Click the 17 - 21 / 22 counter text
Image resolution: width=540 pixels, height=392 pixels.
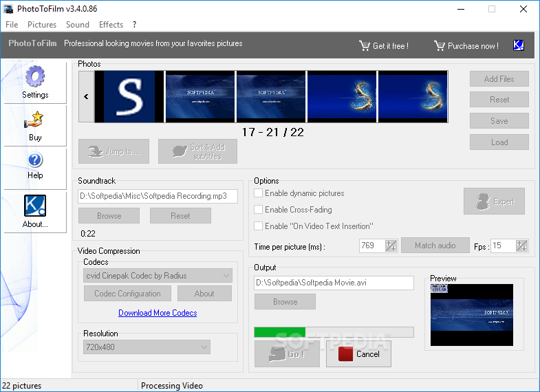coord(273,132)
